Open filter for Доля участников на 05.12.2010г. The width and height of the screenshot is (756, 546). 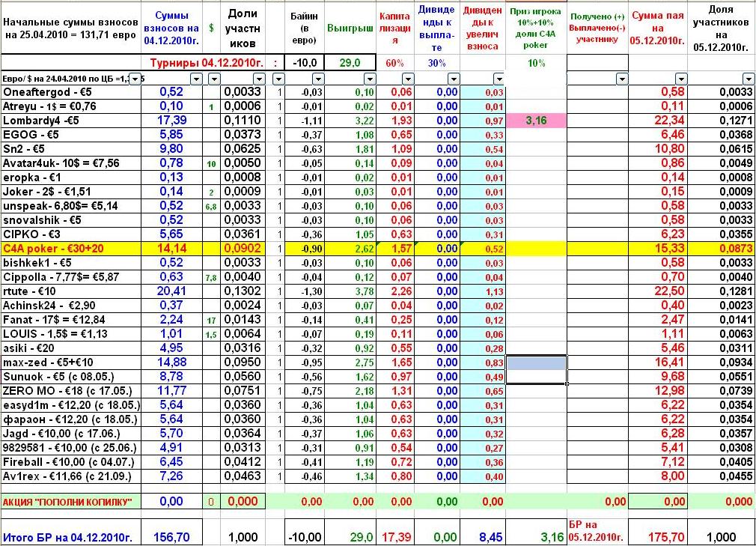[749, 79]
